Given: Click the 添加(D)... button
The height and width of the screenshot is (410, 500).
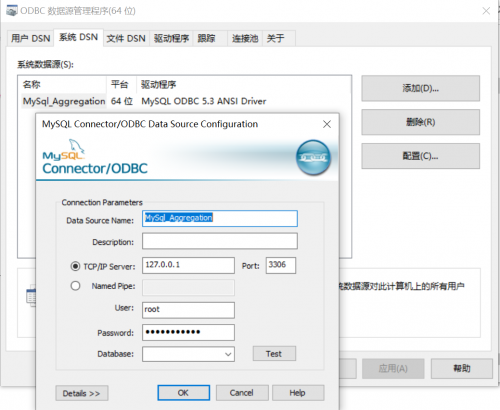Looking at the screenshot, I should point(421,88).
